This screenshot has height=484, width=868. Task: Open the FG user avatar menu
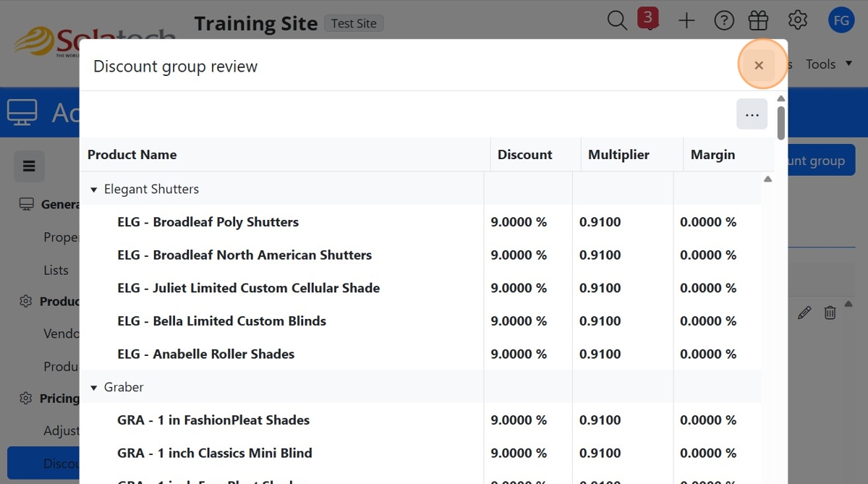pyautogui.click(x=841, y=20)
